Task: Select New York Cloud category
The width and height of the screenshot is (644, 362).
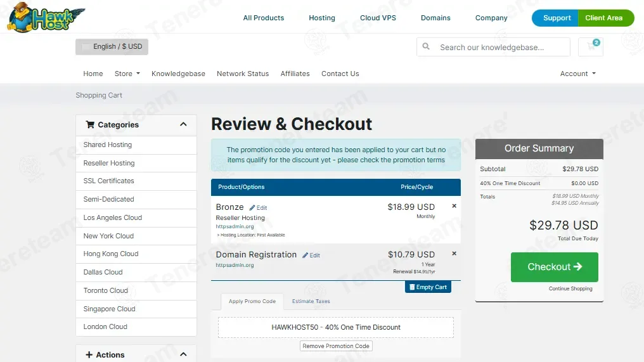Action: pyautogui.click(x=136, y=236)
